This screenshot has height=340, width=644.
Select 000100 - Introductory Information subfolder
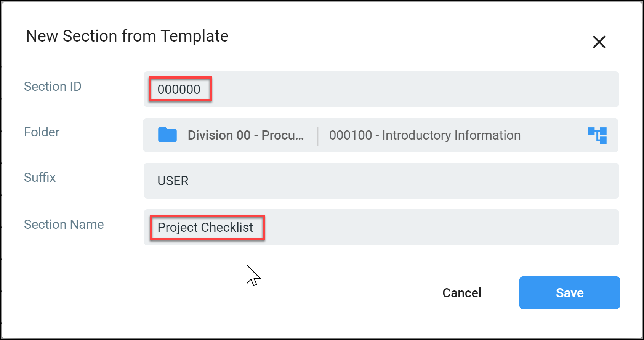425,135
